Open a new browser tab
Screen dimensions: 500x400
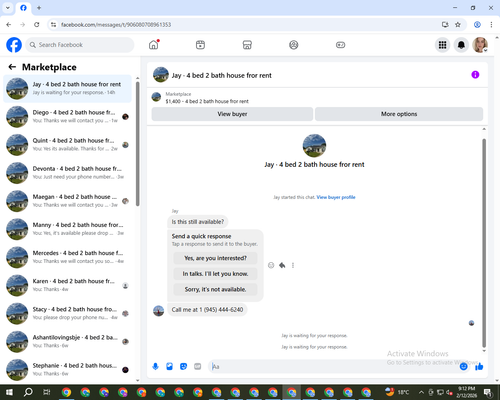[x=39, y=8]
